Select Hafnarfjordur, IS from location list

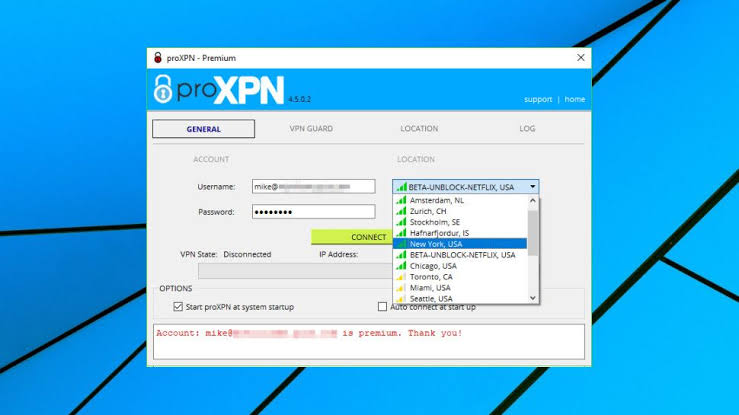tap(460, 233)
